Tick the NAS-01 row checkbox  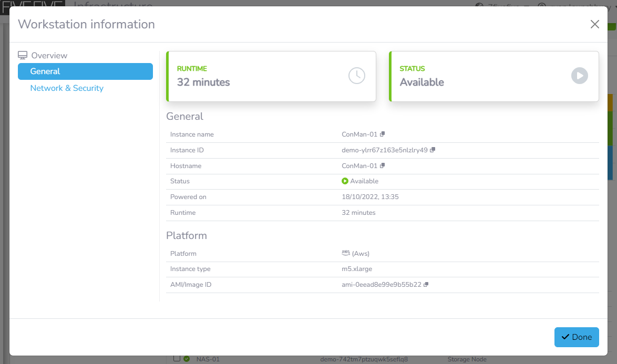(x=177, y=359)
